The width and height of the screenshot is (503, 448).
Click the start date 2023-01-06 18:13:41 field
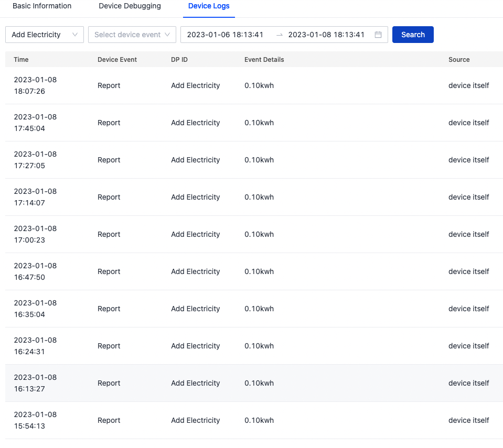click(x=225, y=35)
